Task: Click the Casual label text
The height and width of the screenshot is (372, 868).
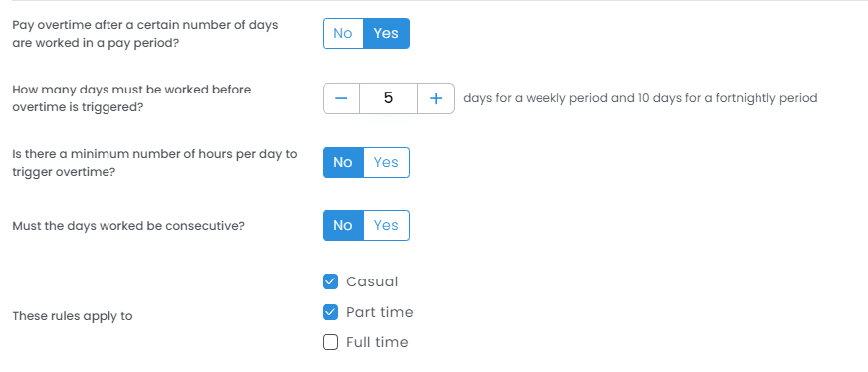Action: coord(372,281)
